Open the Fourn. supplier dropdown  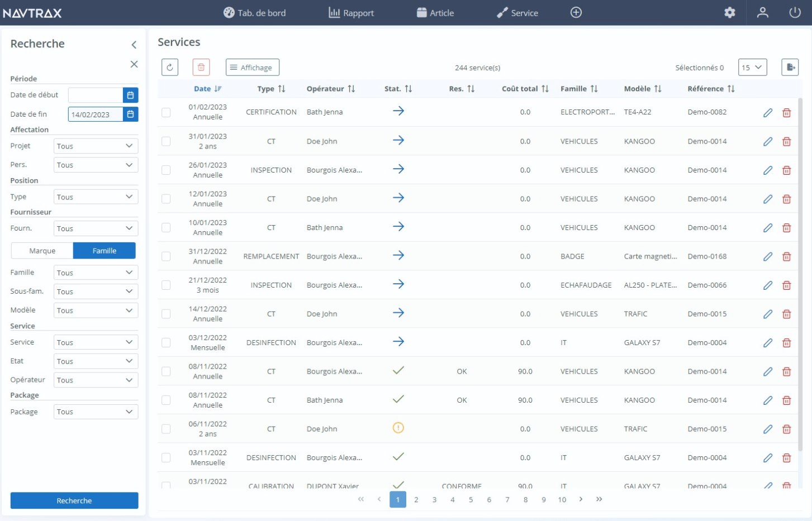(96, 228)
